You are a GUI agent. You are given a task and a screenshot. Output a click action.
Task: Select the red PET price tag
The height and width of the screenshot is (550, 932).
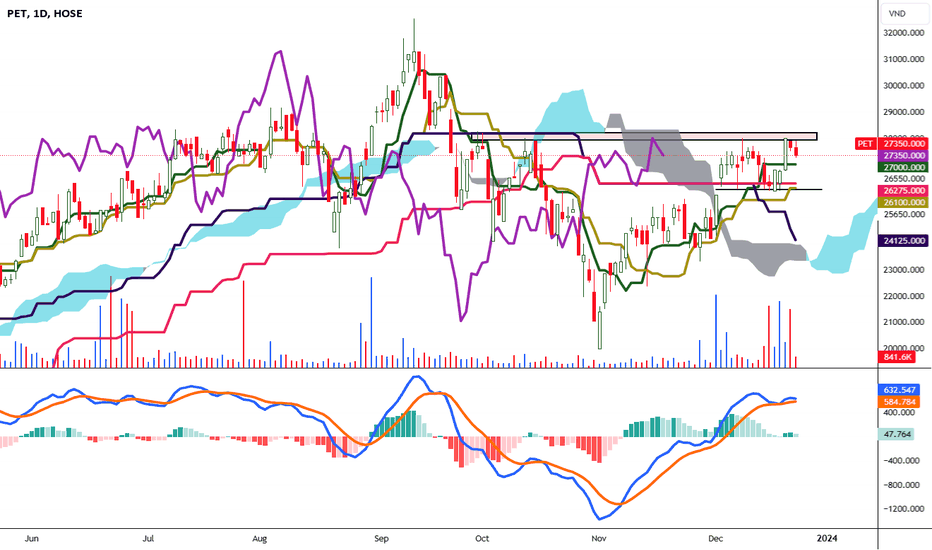coord(865,143)
